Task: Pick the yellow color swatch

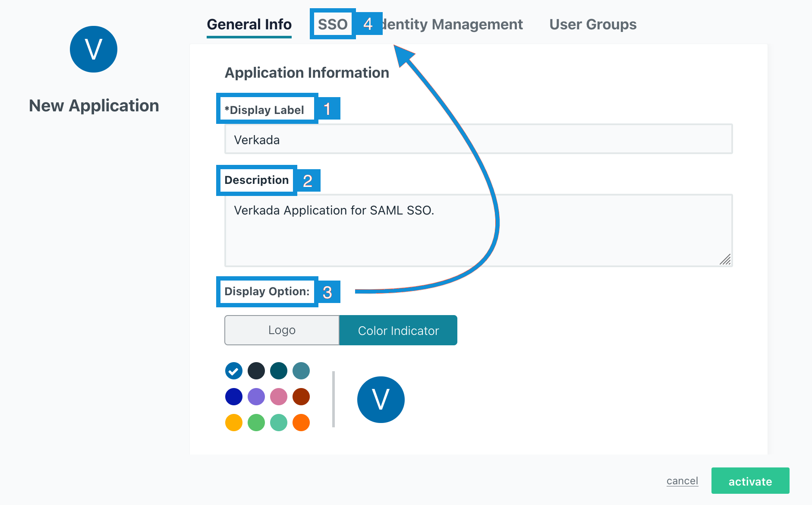Action: [234, 423]
